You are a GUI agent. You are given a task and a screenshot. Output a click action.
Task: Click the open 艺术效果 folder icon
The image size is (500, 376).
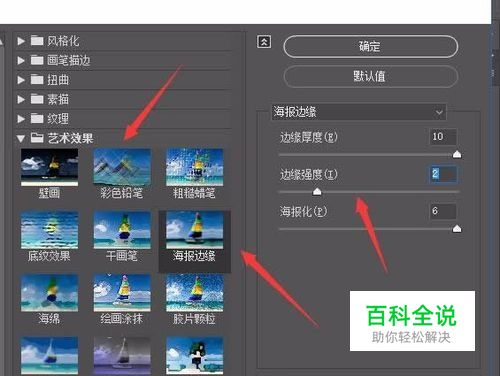37,138
